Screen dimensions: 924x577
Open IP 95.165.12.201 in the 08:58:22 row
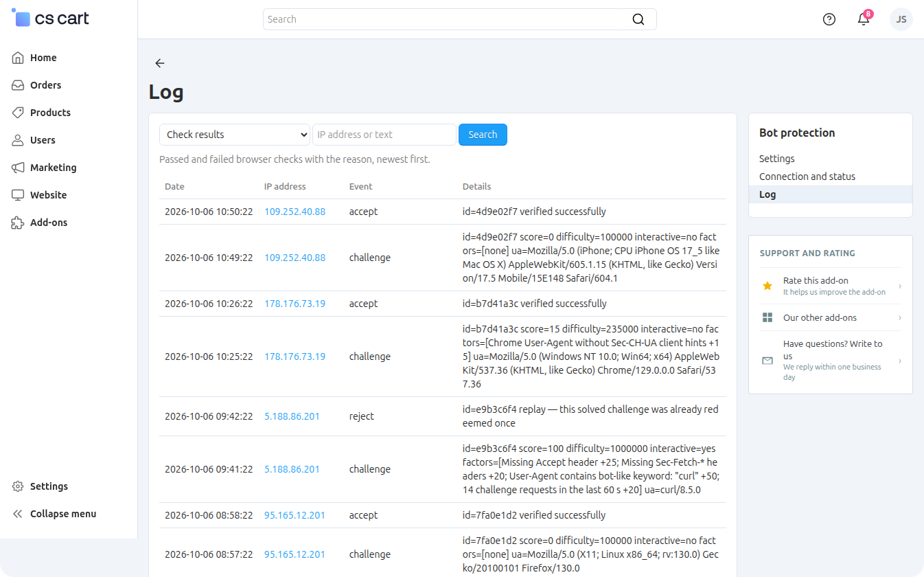pos(295,515)
